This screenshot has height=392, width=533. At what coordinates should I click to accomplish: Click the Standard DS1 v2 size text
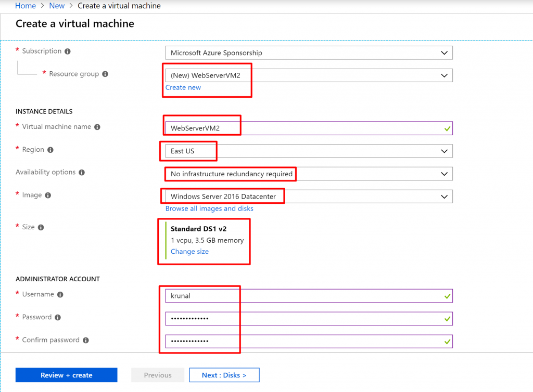pos(198,229)
